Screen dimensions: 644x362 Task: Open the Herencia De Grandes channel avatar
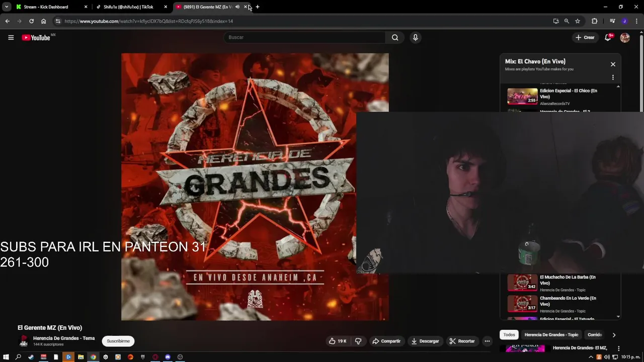23,341
